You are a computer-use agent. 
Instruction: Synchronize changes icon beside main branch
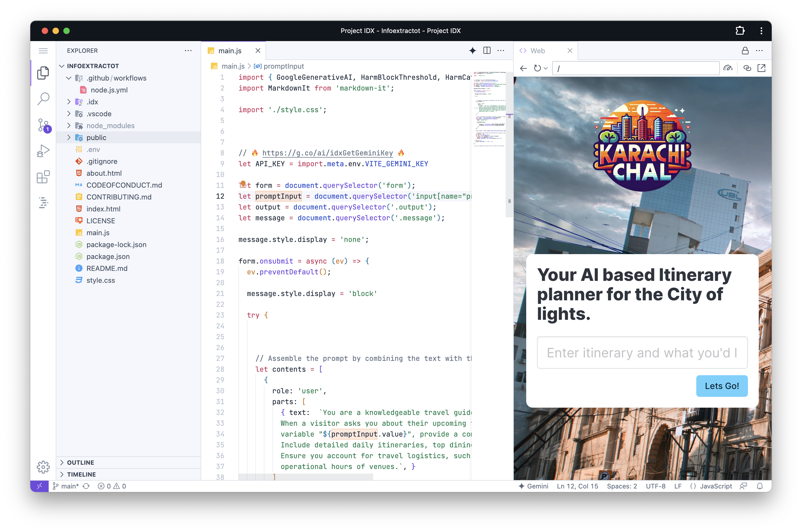87,486
